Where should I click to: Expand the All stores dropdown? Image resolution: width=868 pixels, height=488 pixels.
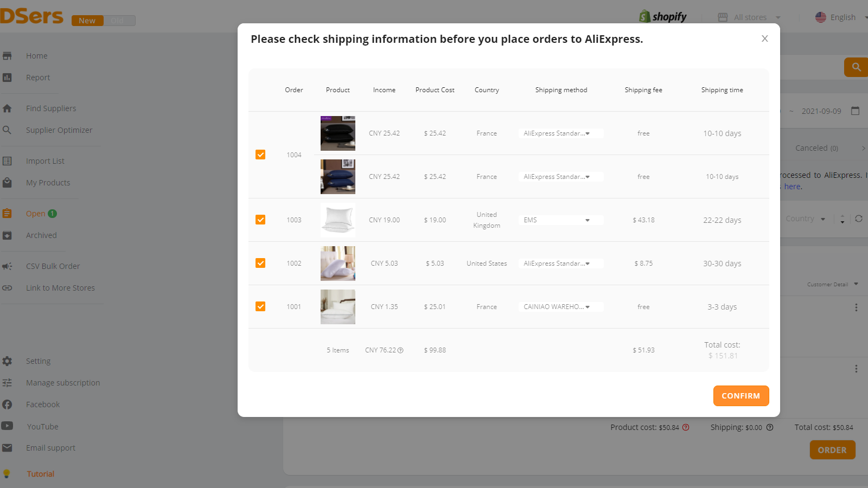pyautogui.click(x=750, y=17)
